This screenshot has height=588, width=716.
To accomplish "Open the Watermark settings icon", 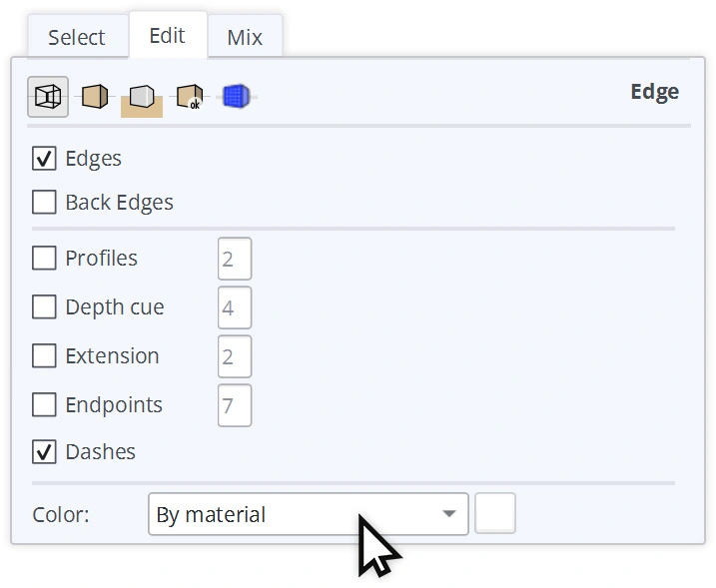I will tap(189, 97).
